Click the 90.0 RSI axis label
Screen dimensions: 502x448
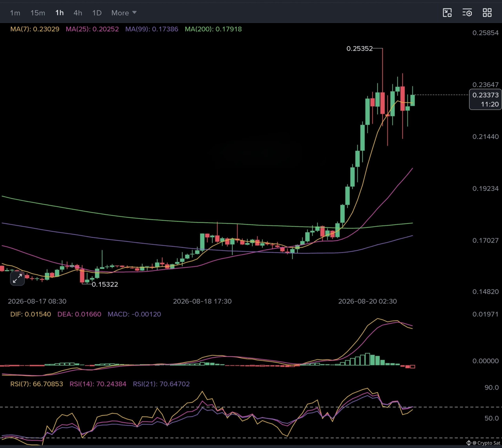click(492, 387)
